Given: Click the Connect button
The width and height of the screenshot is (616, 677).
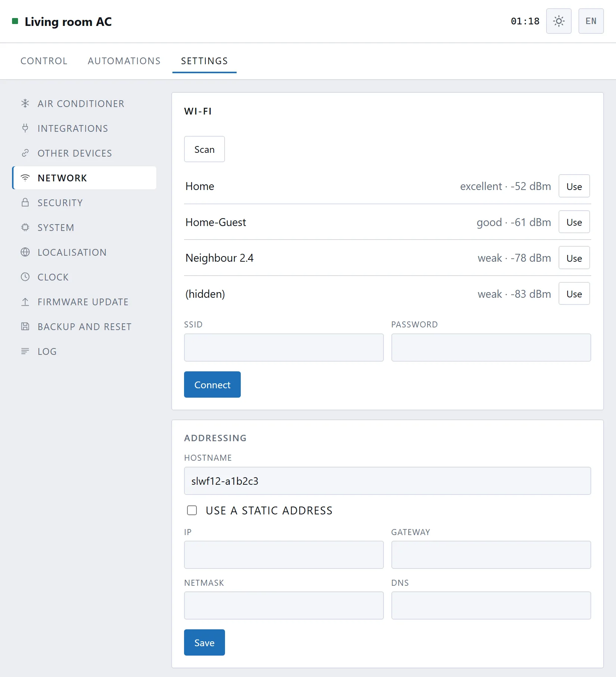Looking at the screenshot, I should [x=212, y=384].
